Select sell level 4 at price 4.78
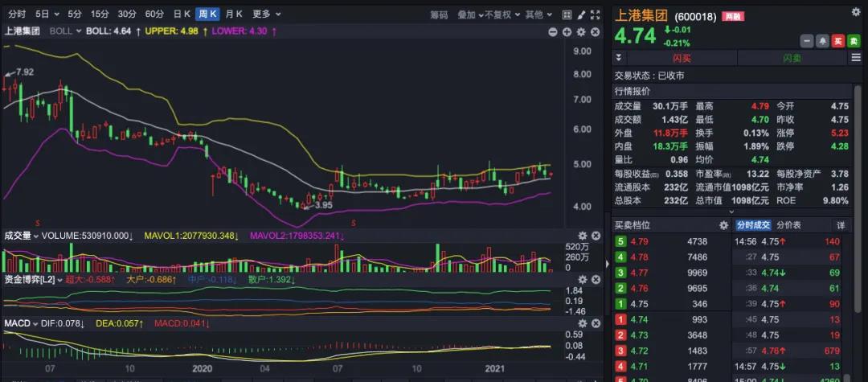 point(671,257)
